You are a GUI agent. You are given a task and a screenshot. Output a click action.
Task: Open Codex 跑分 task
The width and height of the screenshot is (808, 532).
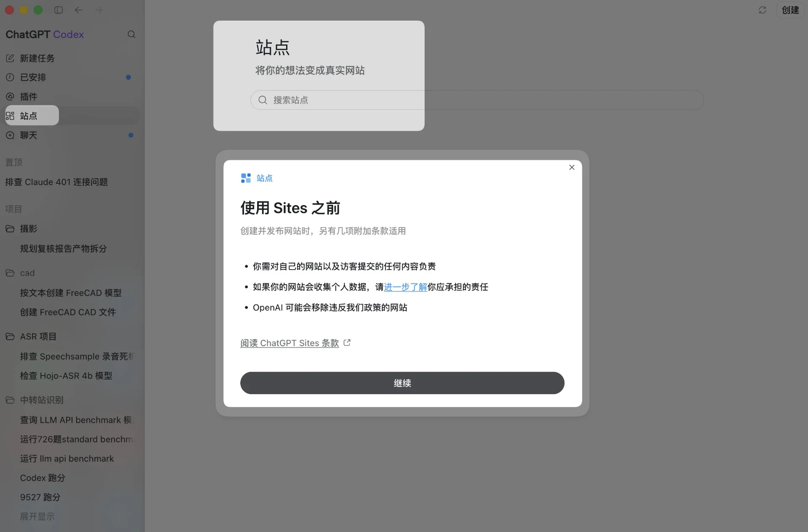click(x=43, y=478)
